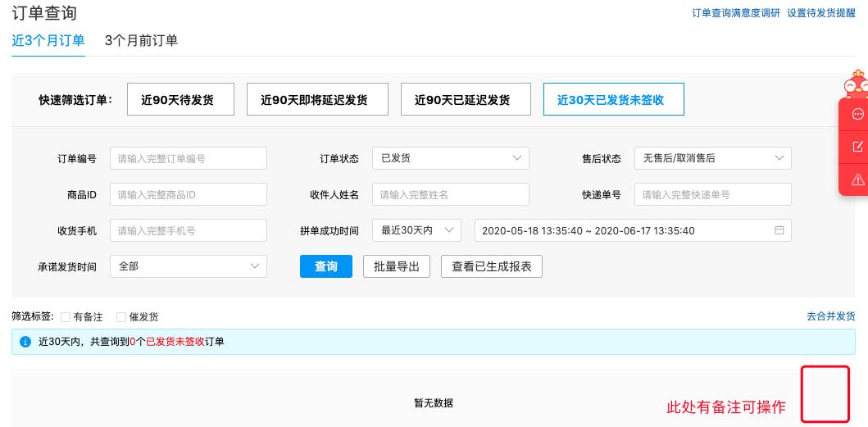This screenshot has width=868, height=427.
Task: Open 订单查询满意度调研 link
Action: coord(736,13)
